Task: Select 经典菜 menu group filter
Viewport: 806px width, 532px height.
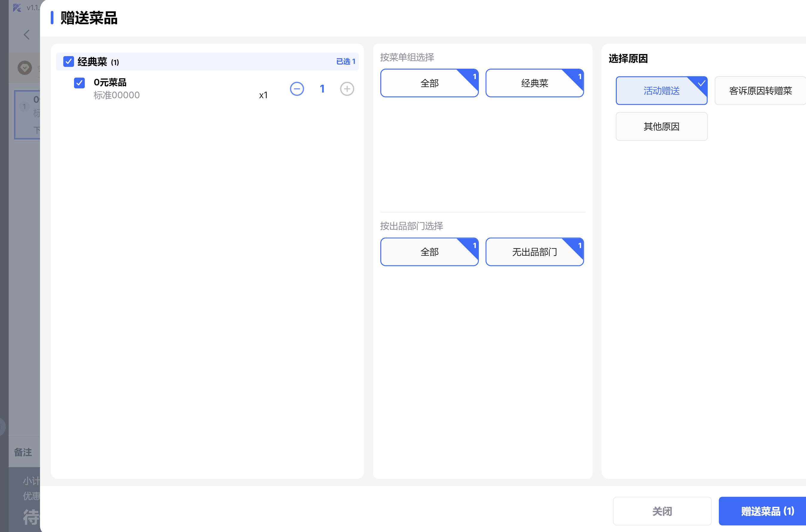Action: click(534, 83)
